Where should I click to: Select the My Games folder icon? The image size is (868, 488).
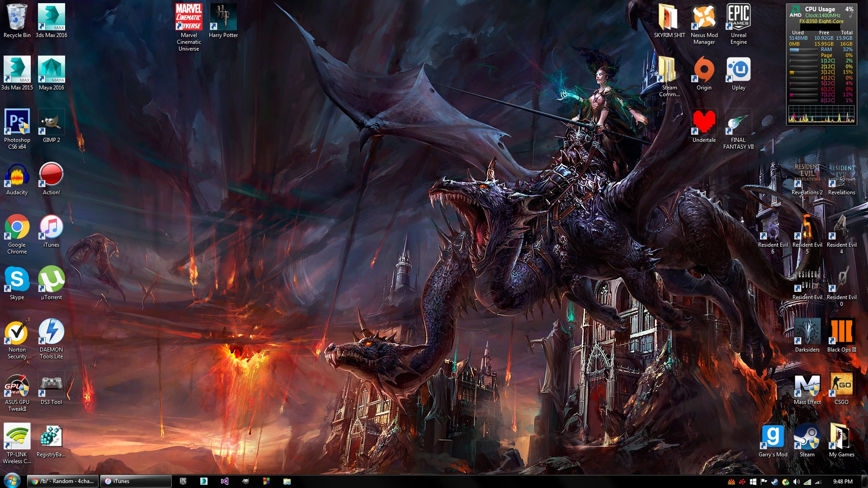point(842,440)
